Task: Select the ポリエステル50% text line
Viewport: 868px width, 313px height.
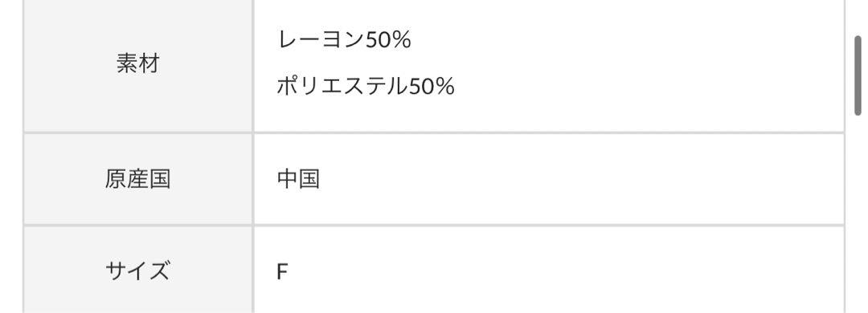Action: [x=366, y=86]
